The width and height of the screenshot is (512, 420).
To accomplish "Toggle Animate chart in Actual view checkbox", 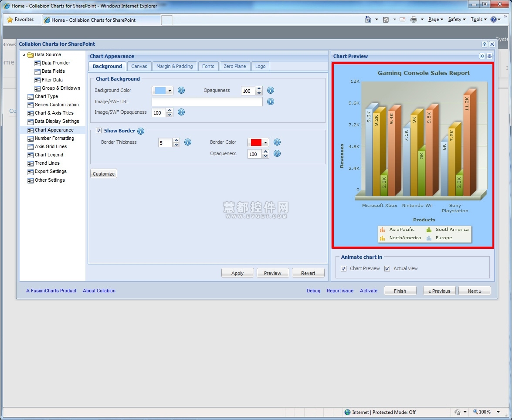I will (387, 268).
